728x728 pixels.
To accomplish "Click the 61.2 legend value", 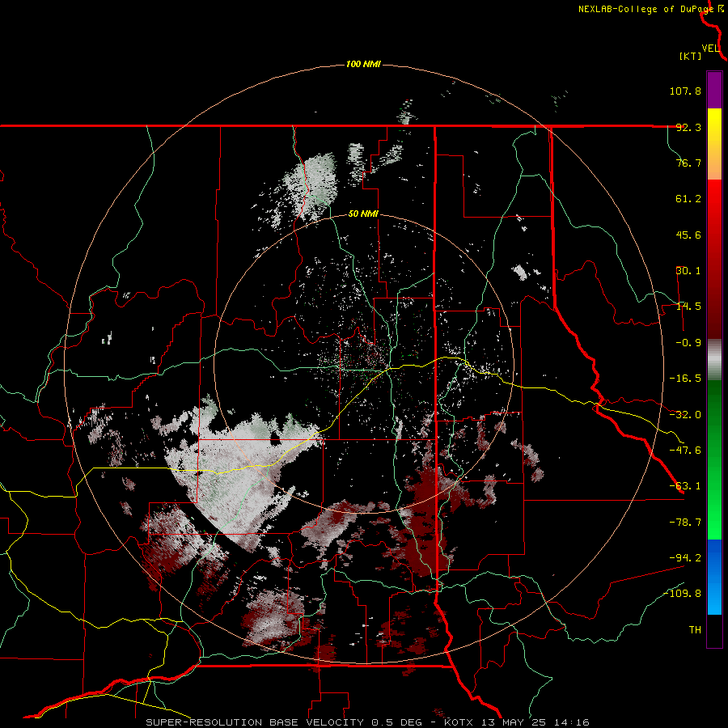I will click(688, 199).
